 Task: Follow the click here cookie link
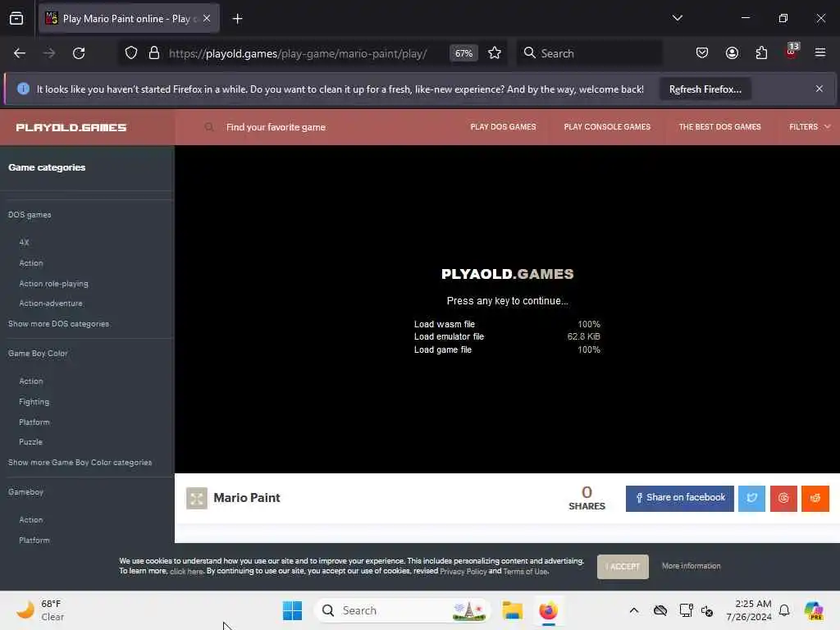coord(186,572)
